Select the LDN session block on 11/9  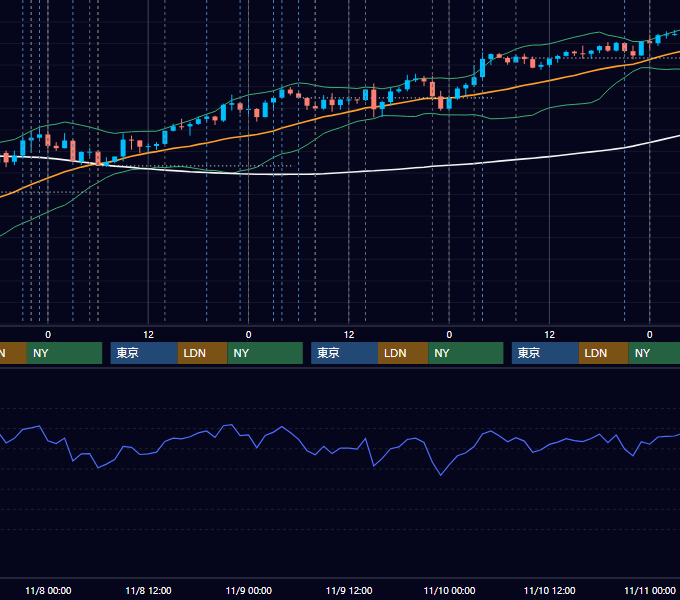pos(403,353)
